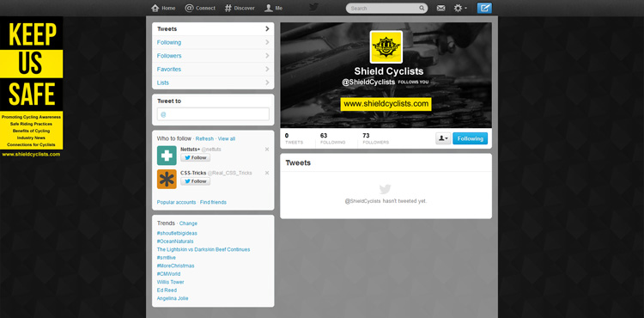The image size is (644, 318).
Task: Click the Tweet to input field
Action: [213, 113]
